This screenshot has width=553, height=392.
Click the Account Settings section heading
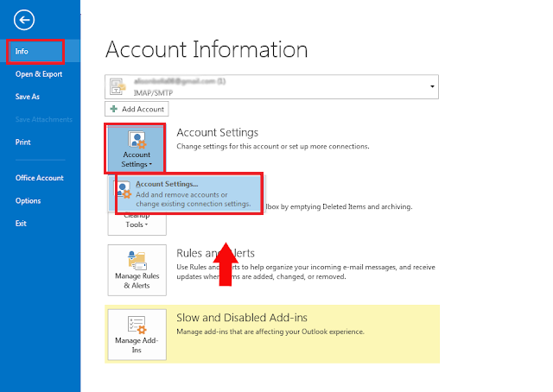coord(217,133)
